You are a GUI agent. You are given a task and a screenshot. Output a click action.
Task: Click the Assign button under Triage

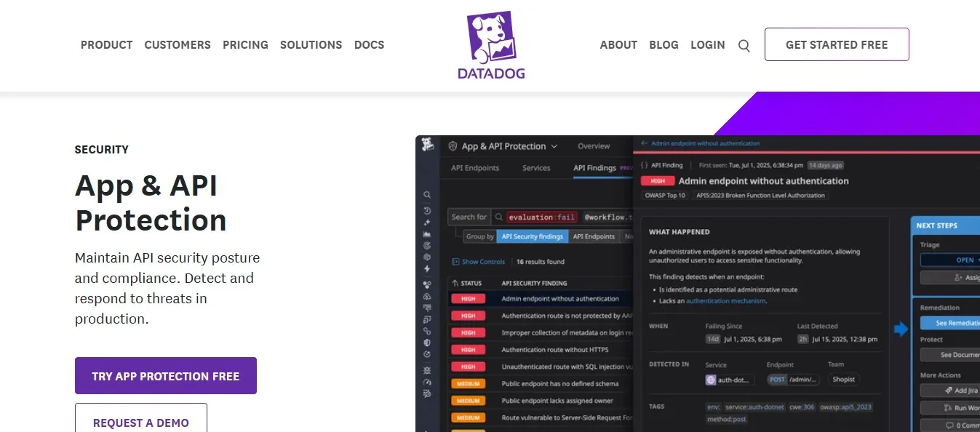point(950,277)
